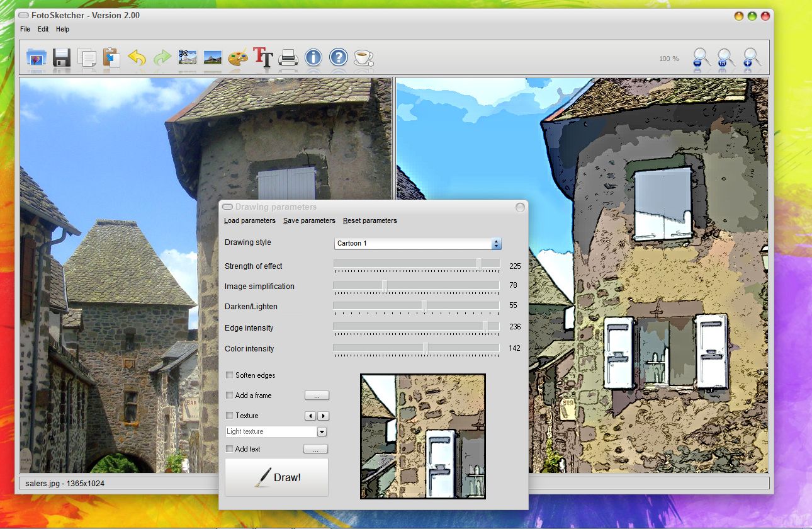Screen dimensions: 812x529
Task: Enable the Add a frame option
Action: 228,395
